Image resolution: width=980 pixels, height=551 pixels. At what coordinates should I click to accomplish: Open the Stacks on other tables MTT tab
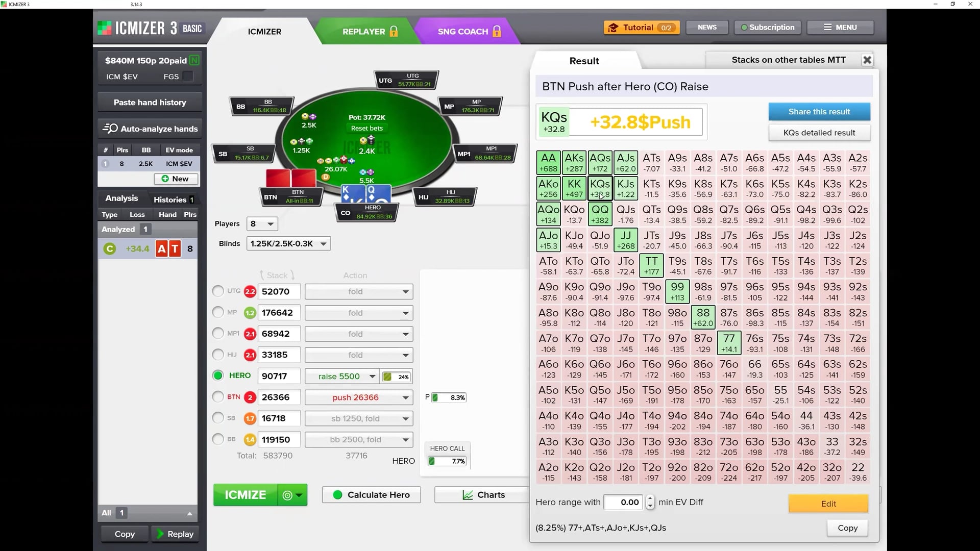[788, 60]
